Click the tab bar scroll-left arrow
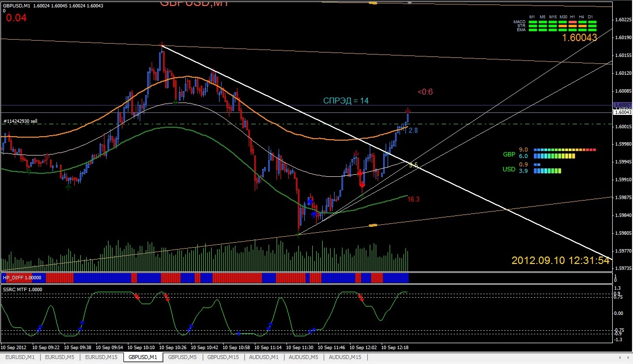Image resolution: width=633 pixels, height=364 pixels. (x=620, y=357)
